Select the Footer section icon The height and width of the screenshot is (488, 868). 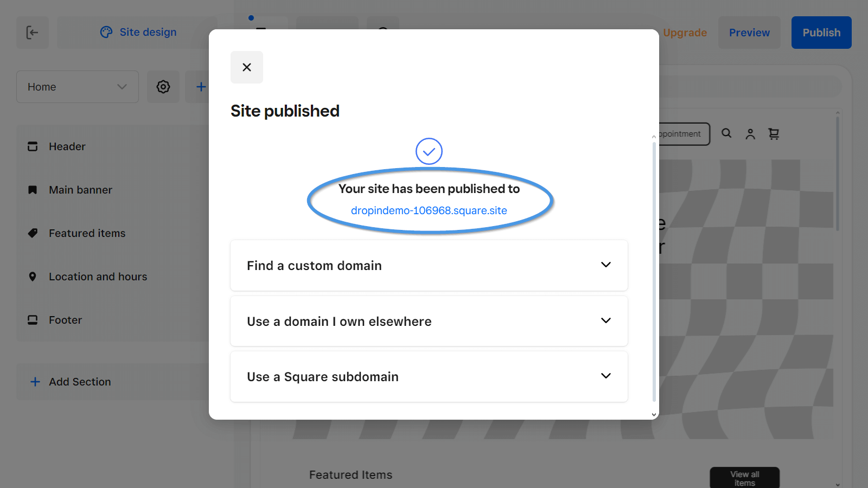(32, 320)
